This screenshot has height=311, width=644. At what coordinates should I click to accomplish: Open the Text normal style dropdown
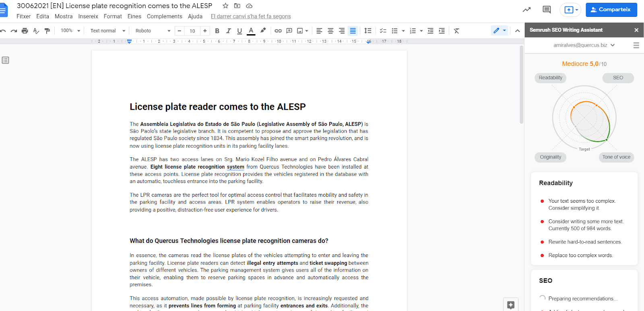pos(108,31)
